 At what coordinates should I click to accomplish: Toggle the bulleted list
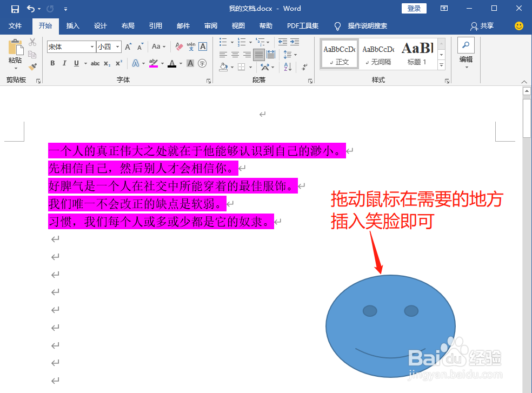222,41
